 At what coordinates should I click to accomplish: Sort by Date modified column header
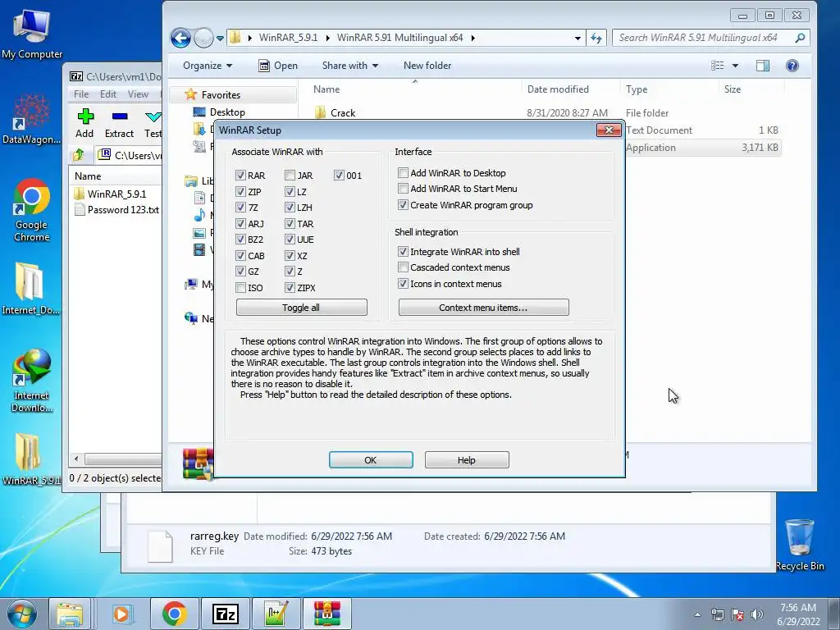tap(558, 89)
